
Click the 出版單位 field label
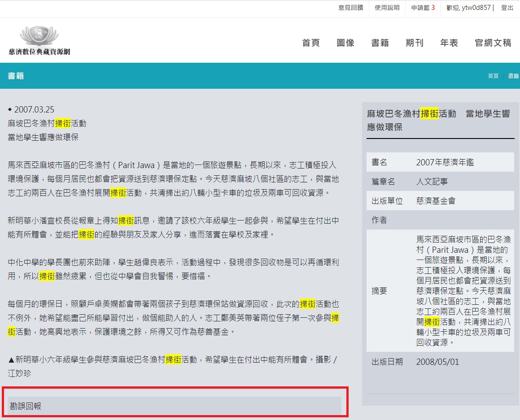387,201
